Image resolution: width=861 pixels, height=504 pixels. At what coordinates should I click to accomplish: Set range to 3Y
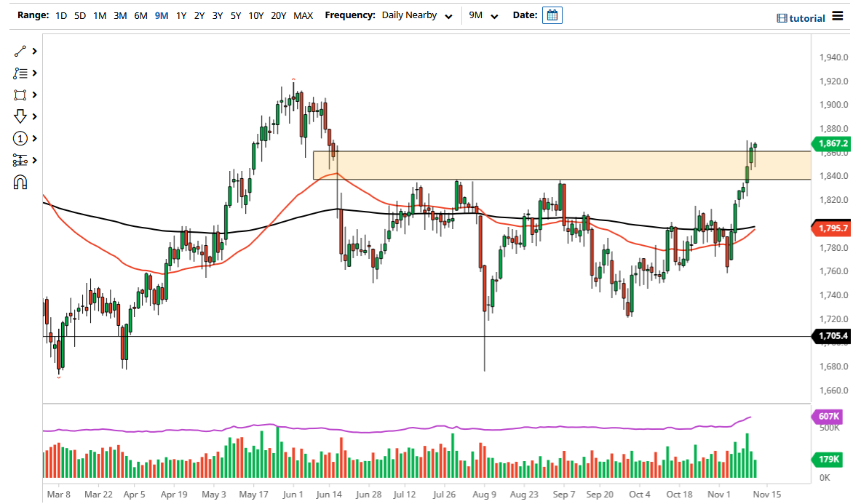tap(218, 15)
